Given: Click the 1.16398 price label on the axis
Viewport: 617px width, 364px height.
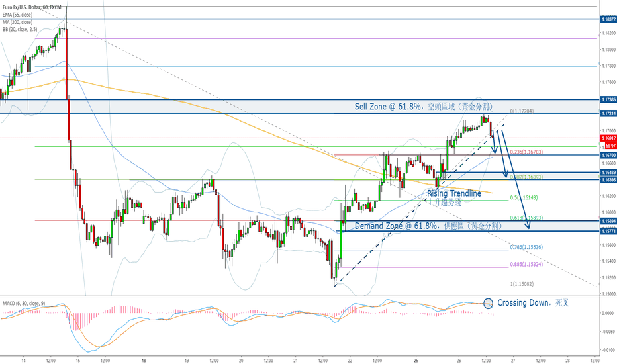Looking at the screenshot, I should click(608, 179).
